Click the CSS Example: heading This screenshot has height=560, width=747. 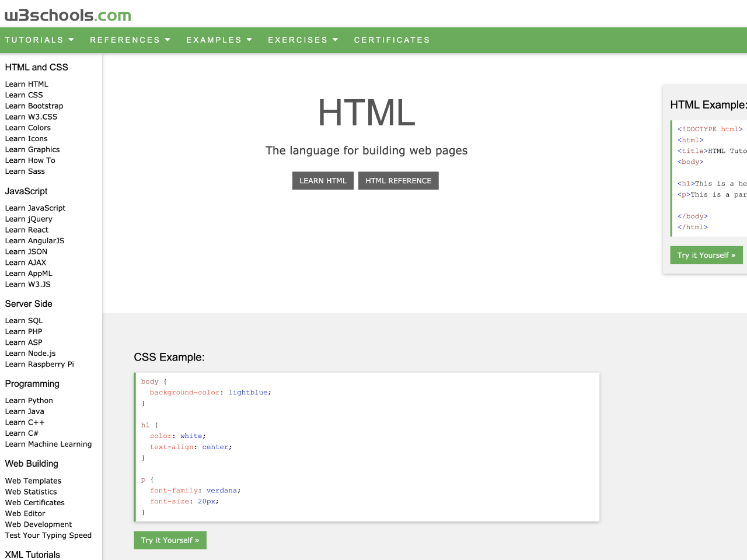[x=169, y=358]
